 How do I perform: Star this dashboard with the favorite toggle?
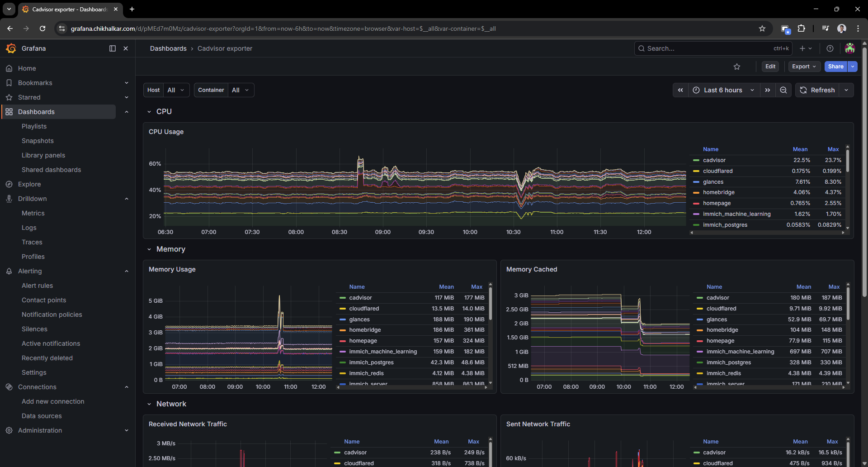click(737, 67)
